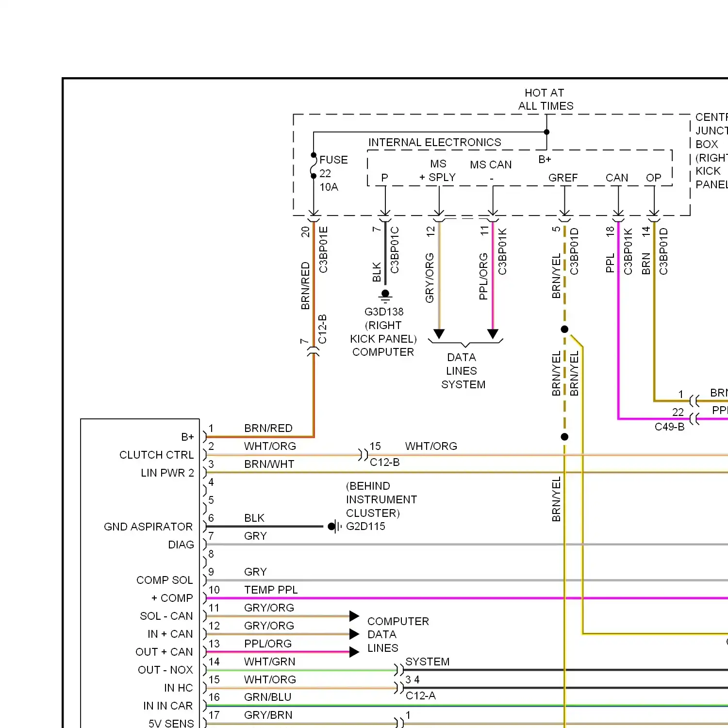Screen dimensions: 728x728
Task: Click the "OP" terminal label
Action: (x=653, y=178)
